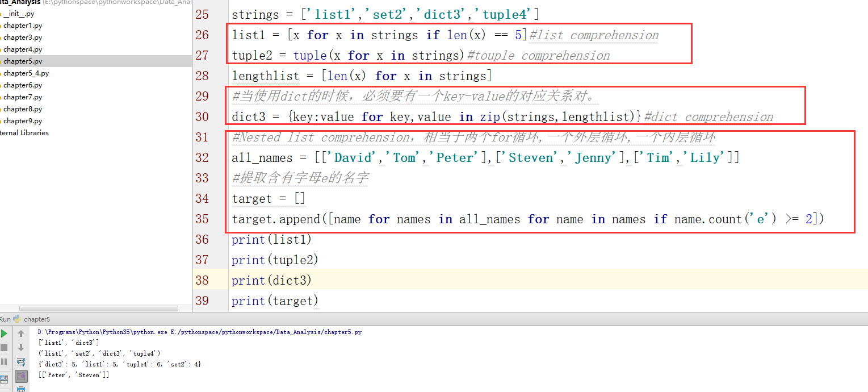This screenshot has width=868, height=392.
Task: Click the strings list definition line
Action: click(385, 14)
